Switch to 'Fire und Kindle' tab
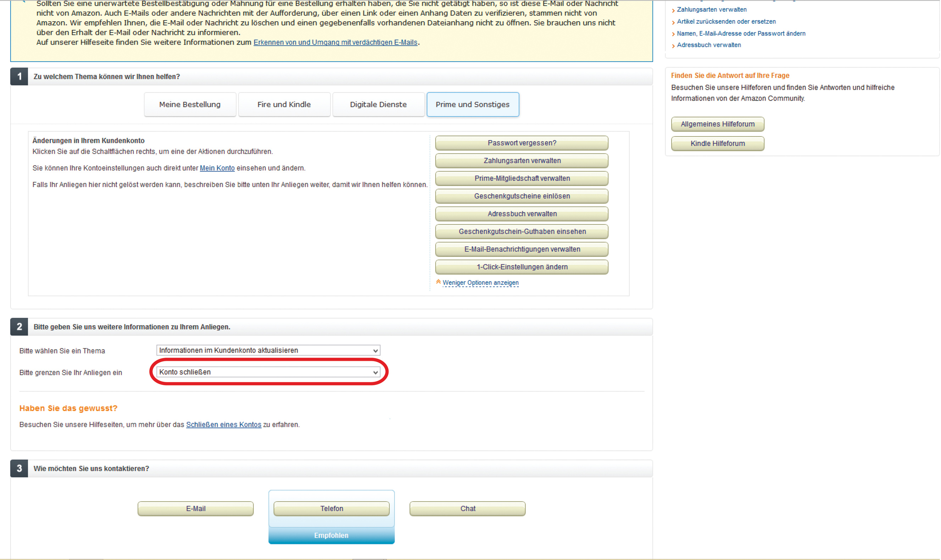Screen dimensions: 941x560 pyautogui.click(x=284, y=105)
